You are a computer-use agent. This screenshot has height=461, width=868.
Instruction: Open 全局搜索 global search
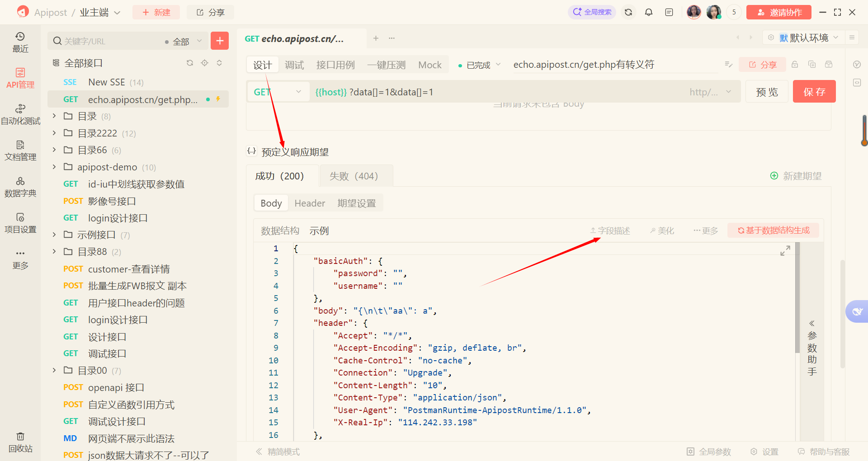pyautogui.click(x=592, y=12)
